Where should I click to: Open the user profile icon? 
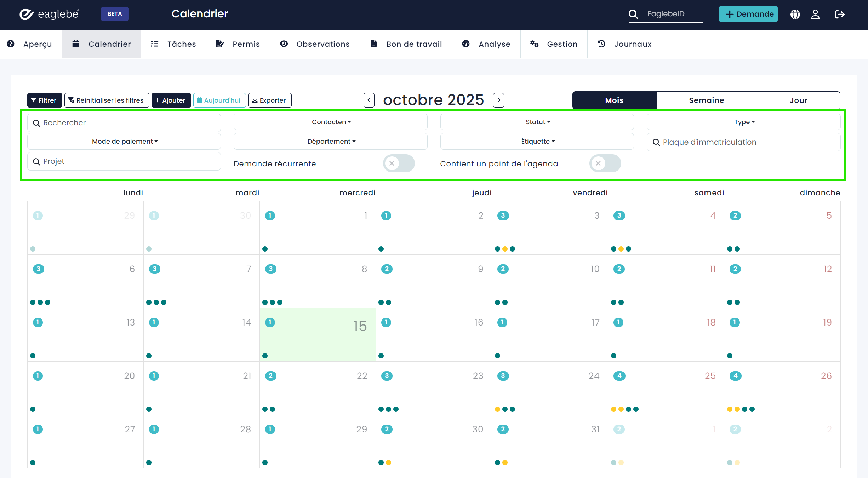coord(815,14)
